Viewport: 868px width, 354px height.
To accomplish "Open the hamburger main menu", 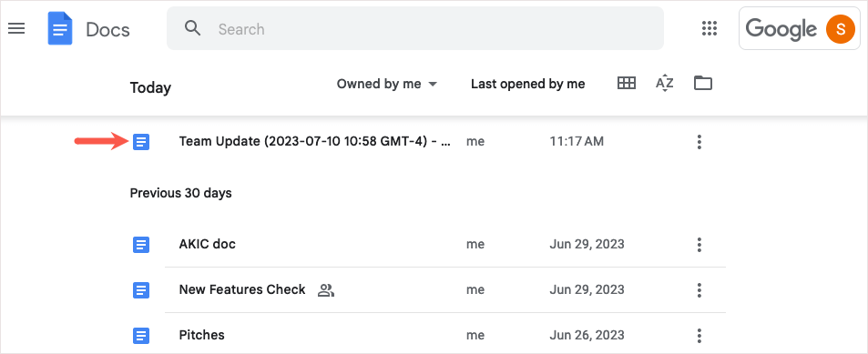I will tap(16, 29).
